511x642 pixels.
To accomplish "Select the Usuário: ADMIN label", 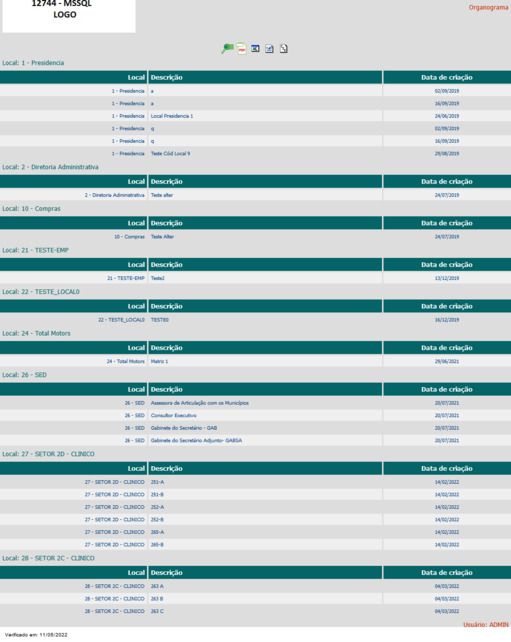I will (486, 625).
